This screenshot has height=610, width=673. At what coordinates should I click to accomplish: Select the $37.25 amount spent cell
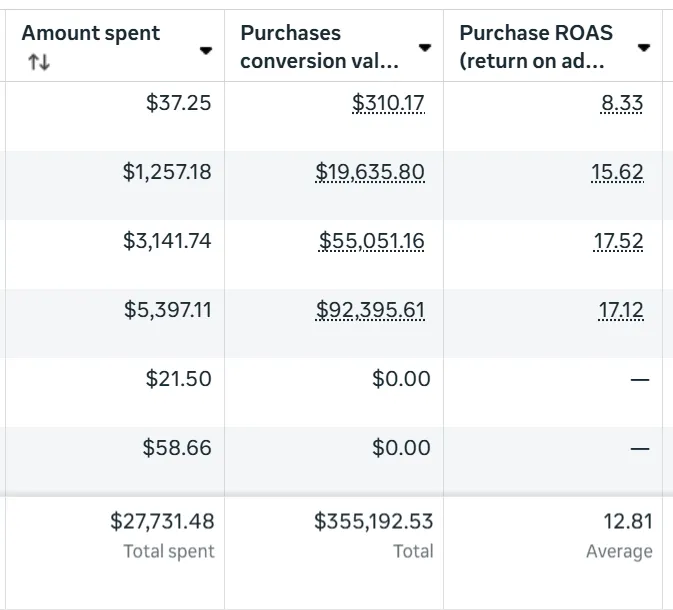coord(178,103)
